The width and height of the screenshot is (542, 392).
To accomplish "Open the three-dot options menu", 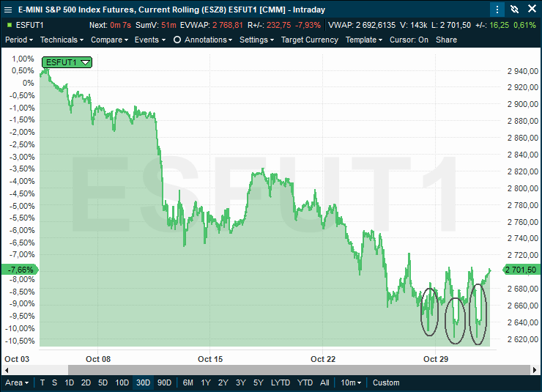I will (x=497, y=10).
